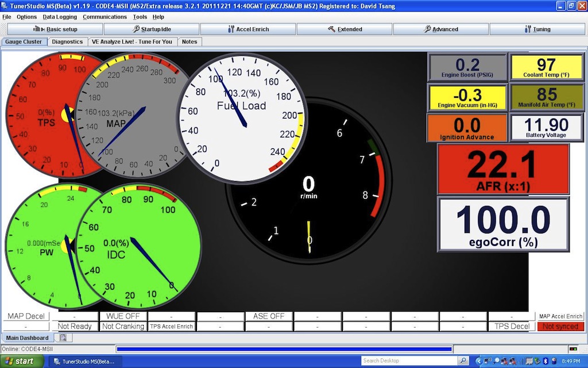Viewport: 588px width, 368px height.
Task: Open VE Analyze Live! - Tune For You tab
Action: pyautogui.click(x=132, y=41)
